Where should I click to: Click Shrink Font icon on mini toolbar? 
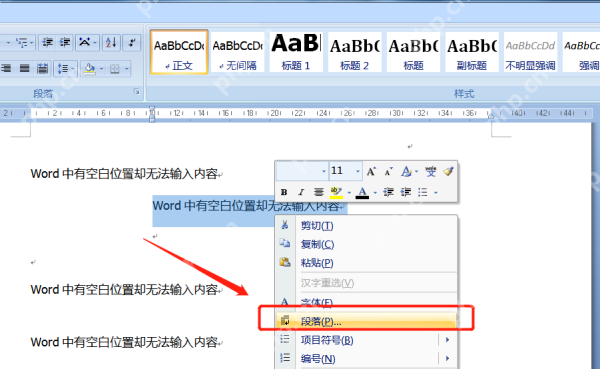[388, 171]
